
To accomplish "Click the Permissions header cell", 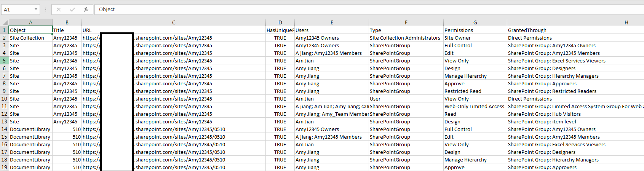I will [x=475, y=30].
